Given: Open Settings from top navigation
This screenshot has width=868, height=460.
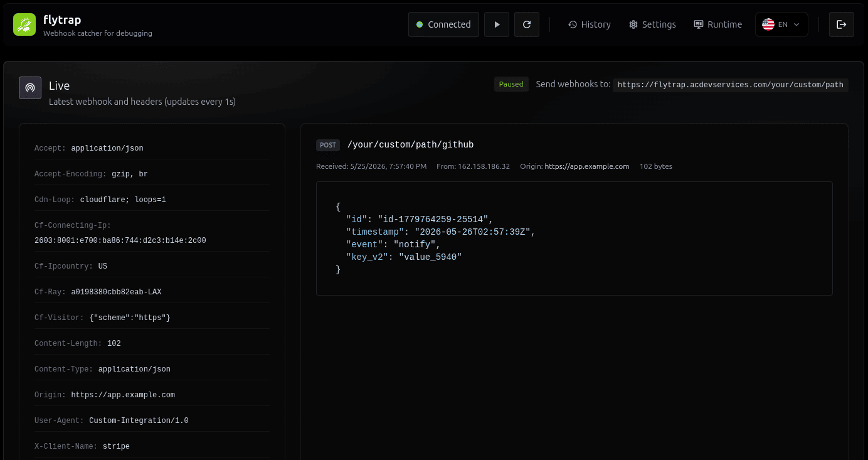Looking at the screenshot, I should [653, 24].
